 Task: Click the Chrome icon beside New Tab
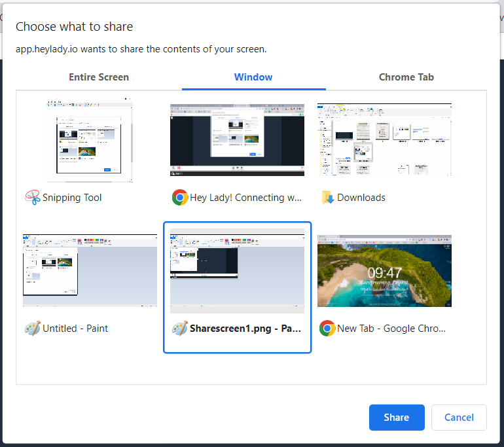click(x=327, y=328)
